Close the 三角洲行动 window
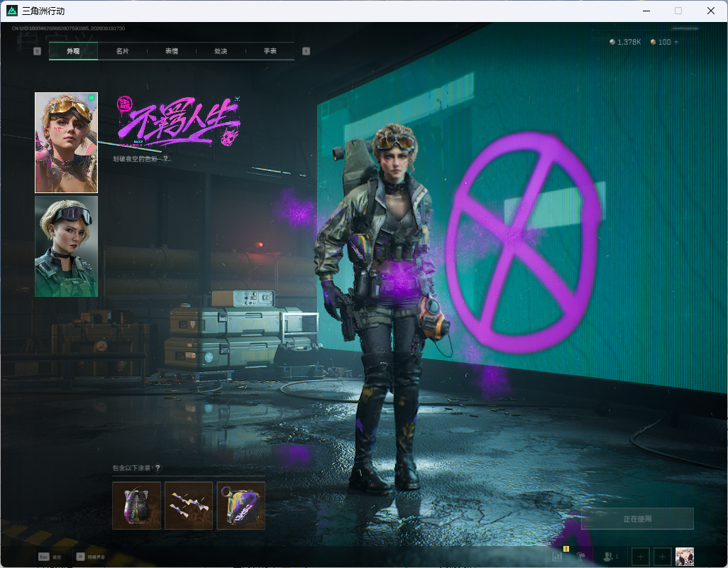Viewport: 728px width, 568px height. [711, 11]
